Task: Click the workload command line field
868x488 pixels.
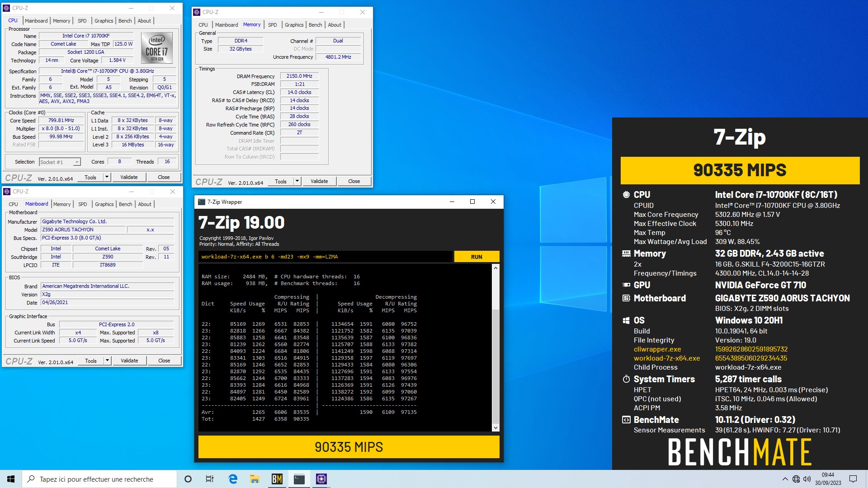Action: coord(325,257)
